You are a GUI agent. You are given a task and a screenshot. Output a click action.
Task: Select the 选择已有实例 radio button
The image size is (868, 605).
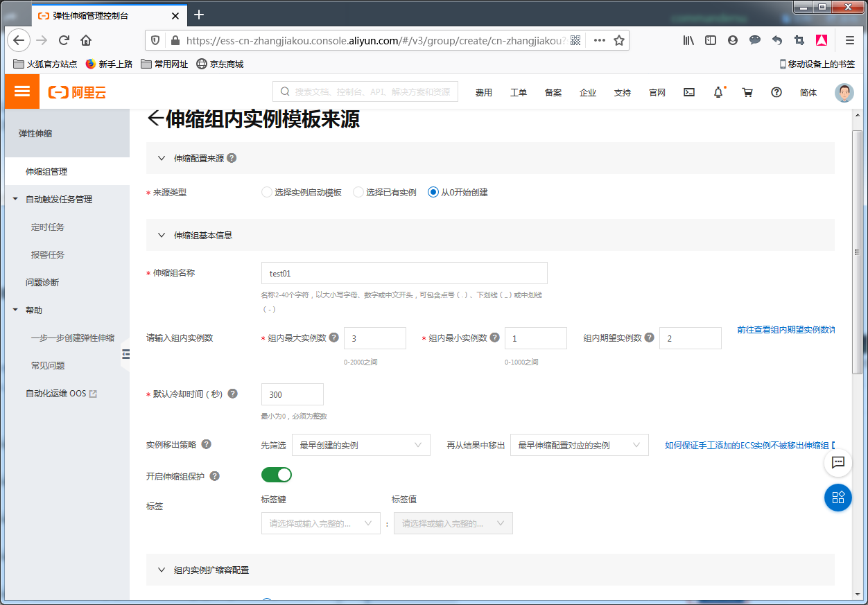point(358,193)
